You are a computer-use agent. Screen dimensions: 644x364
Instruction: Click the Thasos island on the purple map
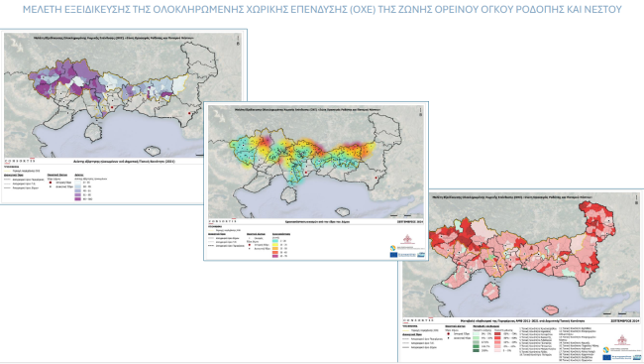(93, 132)
